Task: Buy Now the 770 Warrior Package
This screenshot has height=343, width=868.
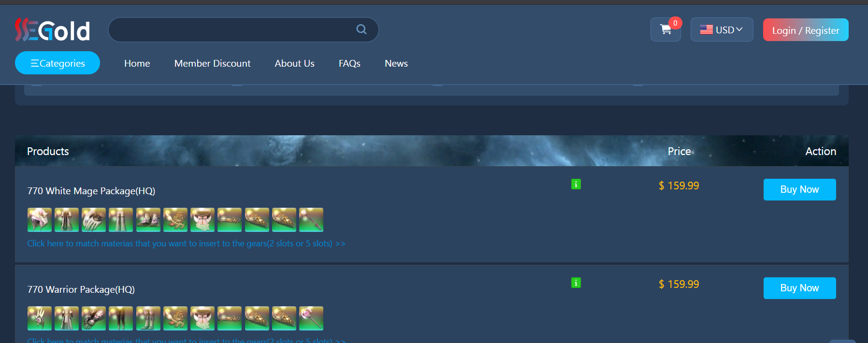Action: (x=800, y=288)
